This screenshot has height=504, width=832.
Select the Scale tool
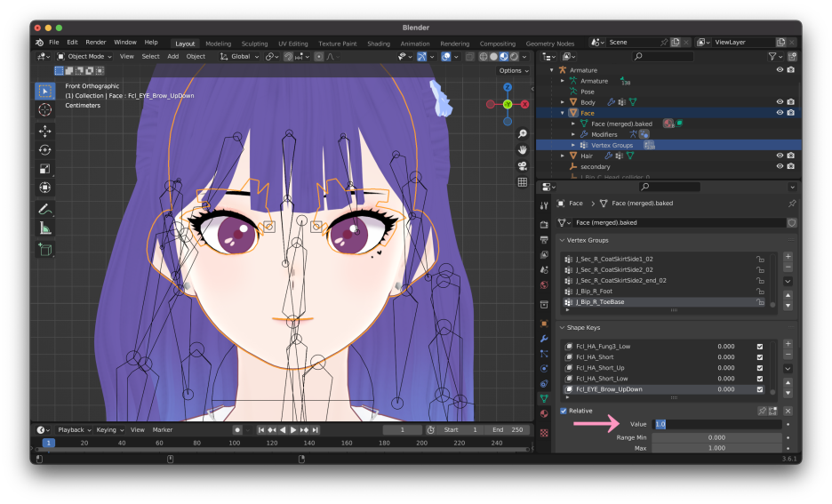click(x=45, y=169)
